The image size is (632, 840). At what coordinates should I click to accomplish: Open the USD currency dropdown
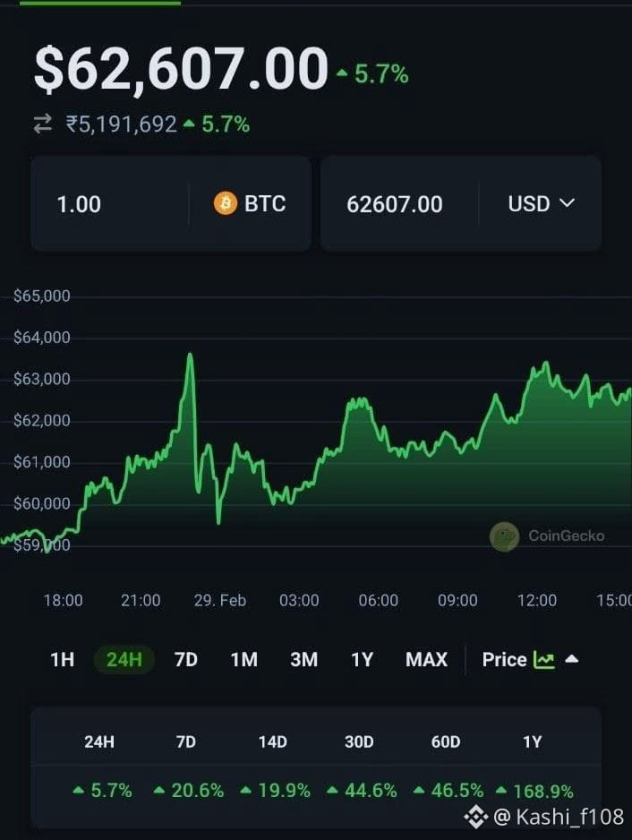(x=541, y=203)
